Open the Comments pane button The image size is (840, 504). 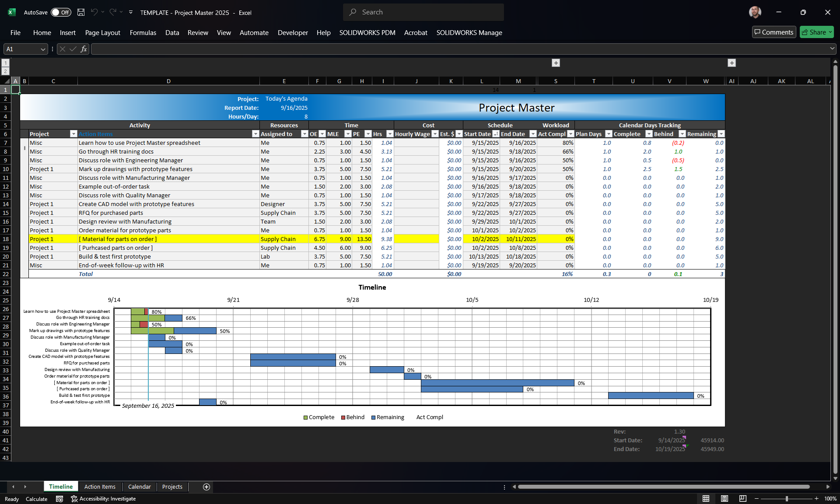tap(773, 32)
